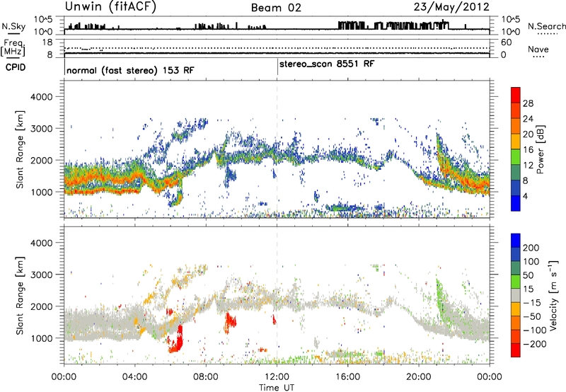Click the '16:00' time axis label

pyautogui.click(x=347, y=377)
